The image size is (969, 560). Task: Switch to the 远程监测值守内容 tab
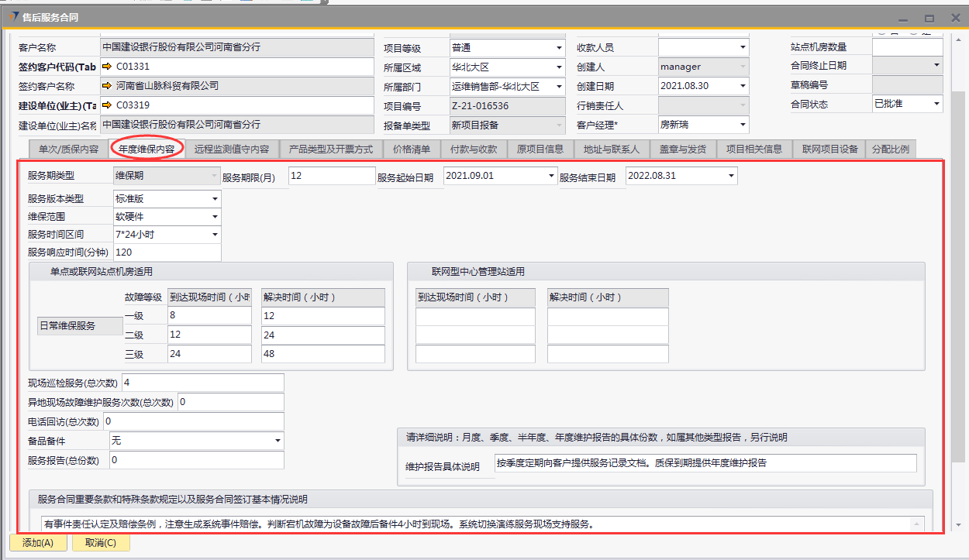[232, 149]
